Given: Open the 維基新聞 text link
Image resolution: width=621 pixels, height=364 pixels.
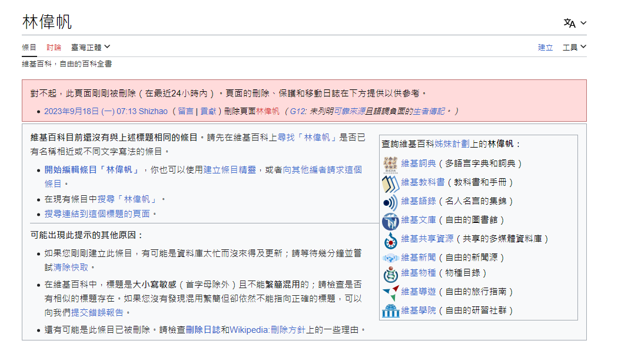Looking at the screenshot, I should (419, 258).
